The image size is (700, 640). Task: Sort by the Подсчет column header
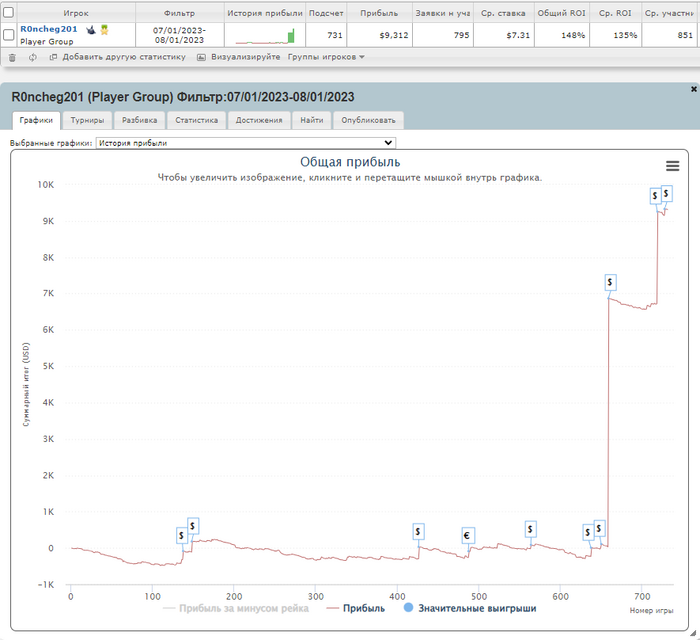point(326,13)
